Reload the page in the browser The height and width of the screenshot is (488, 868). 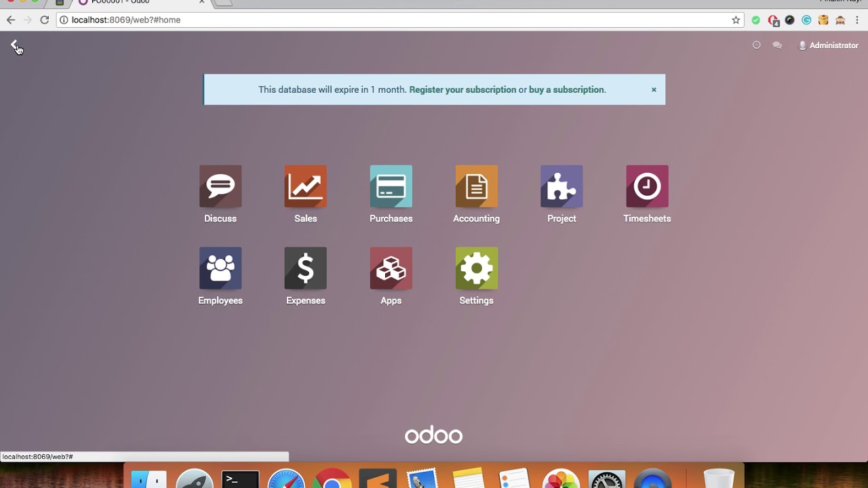click(x=44, y=20)
